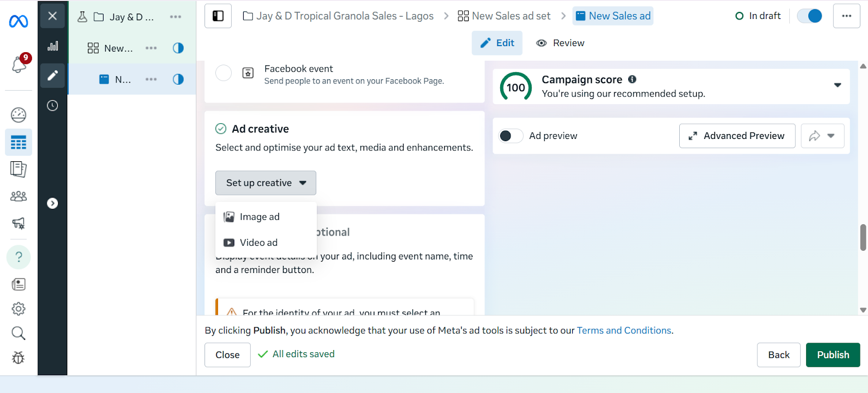Open the megaphone advertising settings icon
This screenshot has height=393, width=868.
(x=18, y=223)
